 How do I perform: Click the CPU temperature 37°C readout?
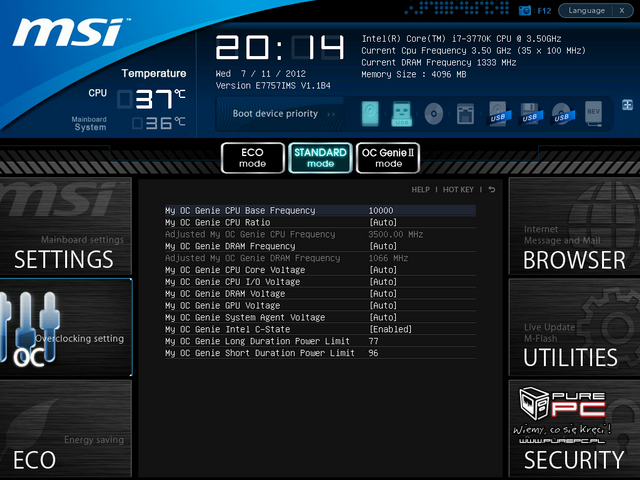pyautogui.click(x=151, y=99)
